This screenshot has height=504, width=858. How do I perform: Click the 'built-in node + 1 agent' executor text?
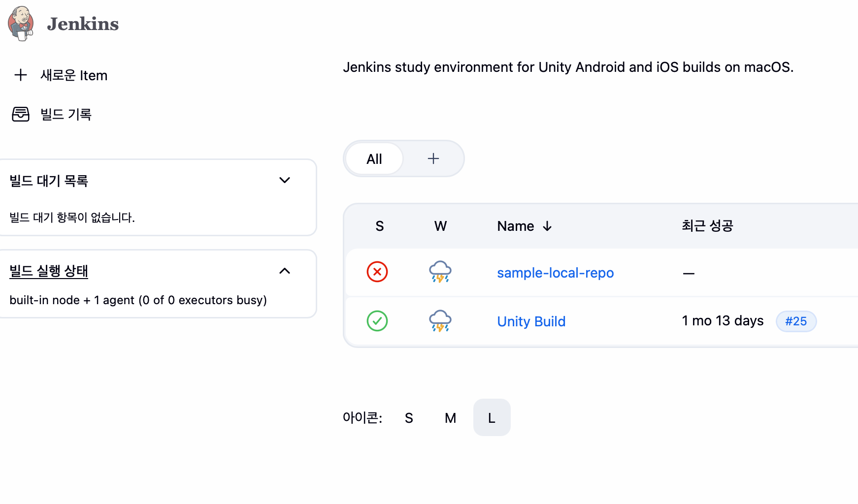[x=138, y=300]
